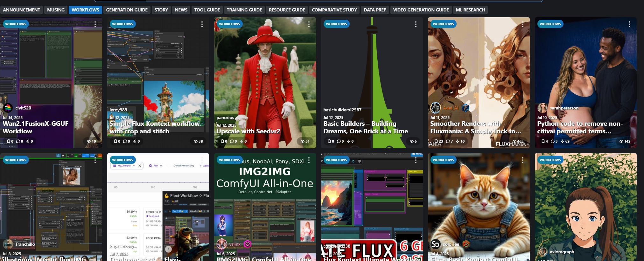This screenshot has width=644, height=261.
Task: Open the VIDEO GENERATION GUIDE tab
Action: point(421,10)
